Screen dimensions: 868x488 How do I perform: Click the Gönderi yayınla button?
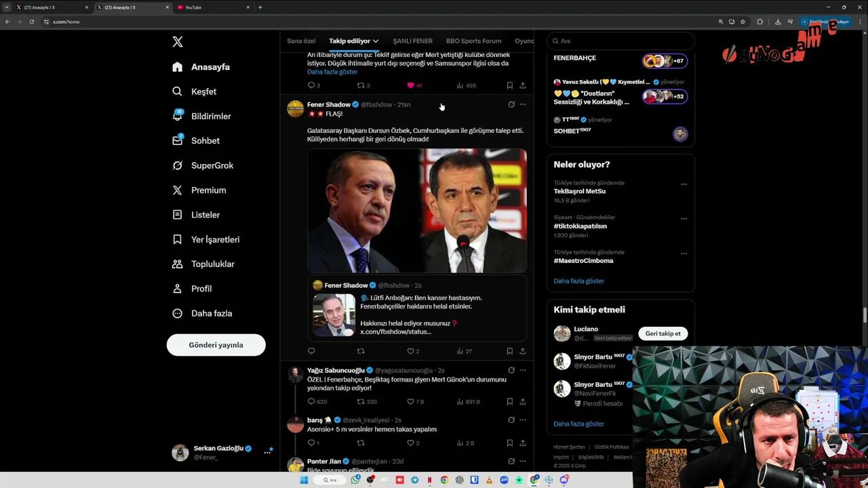[x=216, y=345]
